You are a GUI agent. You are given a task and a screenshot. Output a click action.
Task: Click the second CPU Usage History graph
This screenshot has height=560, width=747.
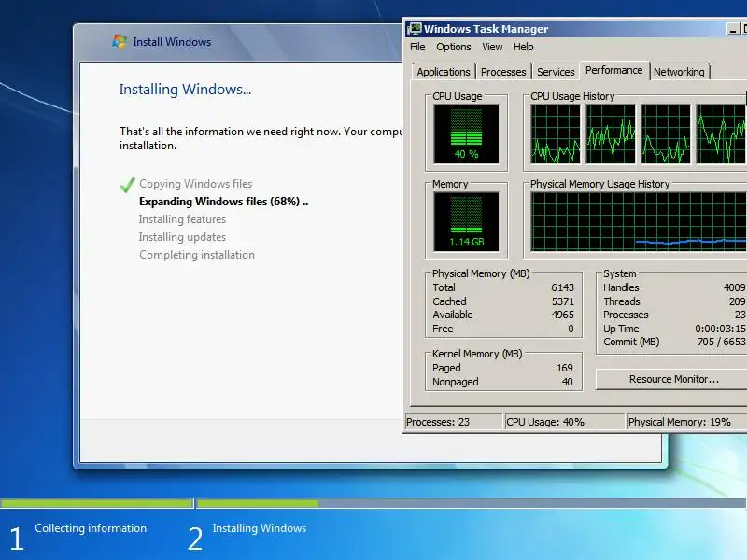(611, 134)
